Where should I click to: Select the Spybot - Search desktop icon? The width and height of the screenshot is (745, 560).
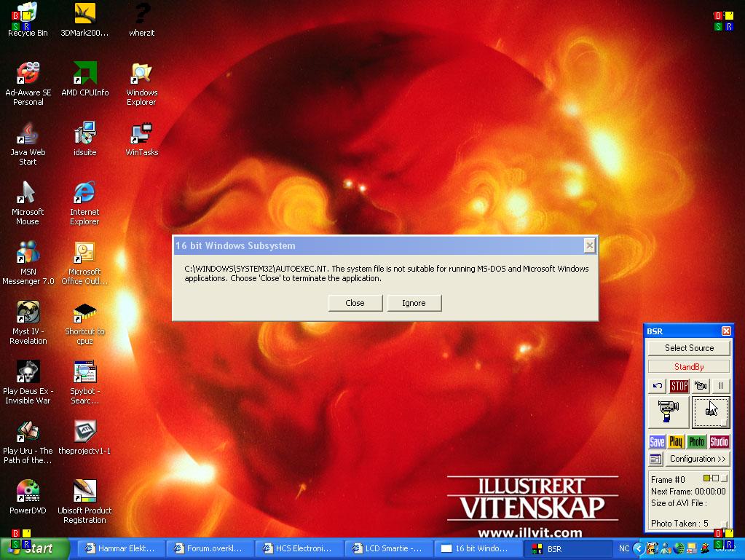(84, 383)
